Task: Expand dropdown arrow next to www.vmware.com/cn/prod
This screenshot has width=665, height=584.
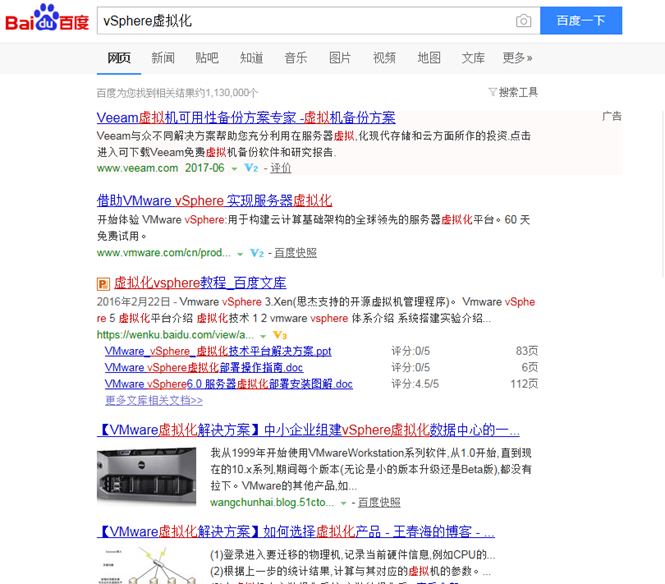Action: [x=240, y=254]
